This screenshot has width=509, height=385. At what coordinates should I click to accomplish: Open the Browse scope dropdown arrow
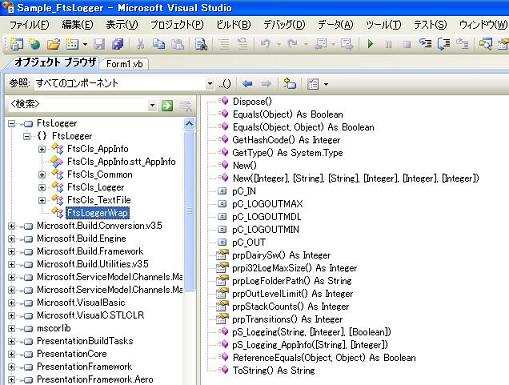(210, 83)
